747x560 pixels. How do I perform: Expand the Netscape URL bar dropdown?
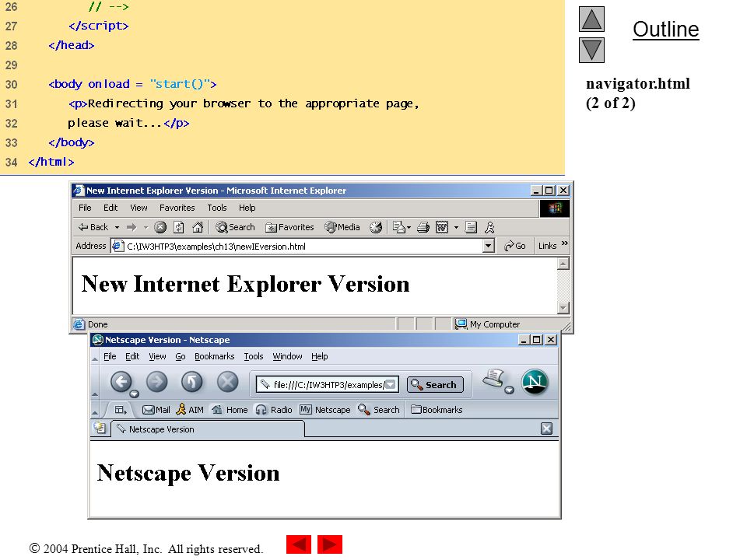click(391, 385)
